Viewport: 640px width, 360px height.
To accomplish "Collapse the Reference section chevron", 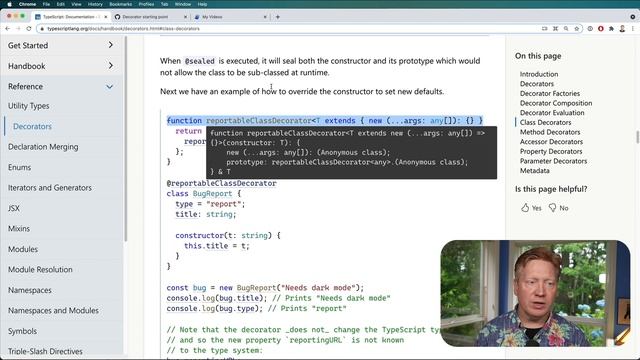I will [x=109, y=87].
